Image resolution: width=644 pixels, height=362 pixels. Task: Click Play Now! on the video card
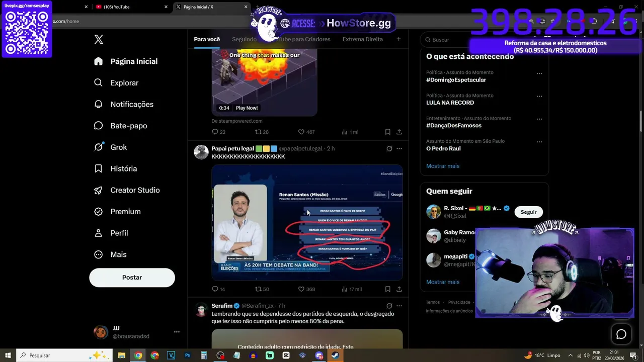(x=247, y=108)
